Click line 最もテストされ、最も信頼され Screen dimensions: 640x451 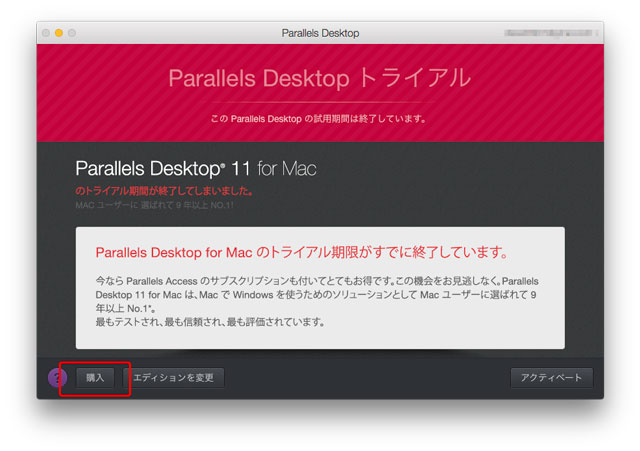[210, 322]
